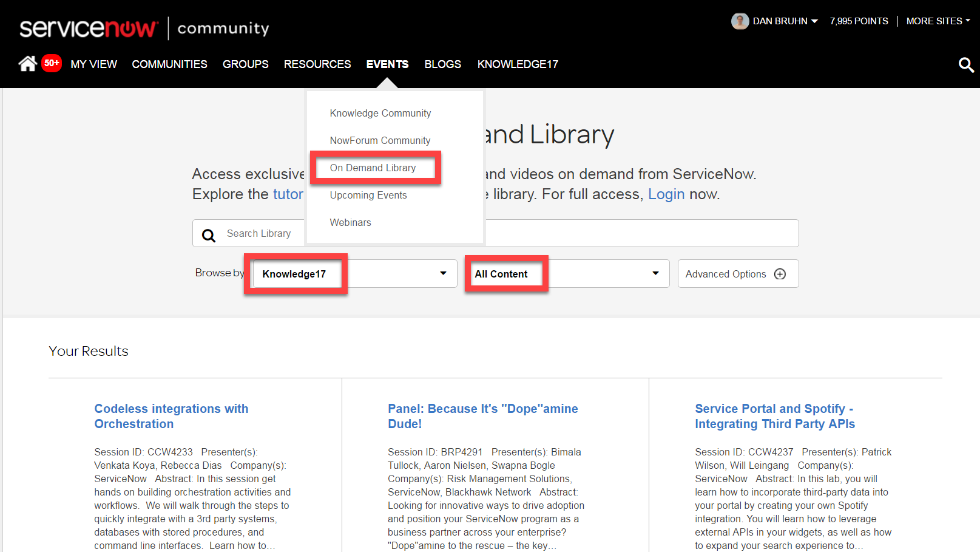Expand the Knowledge17 dropdown arrow
Image resolution: width=980 pixels, height=552 pixels.
[x=443, y=274]
